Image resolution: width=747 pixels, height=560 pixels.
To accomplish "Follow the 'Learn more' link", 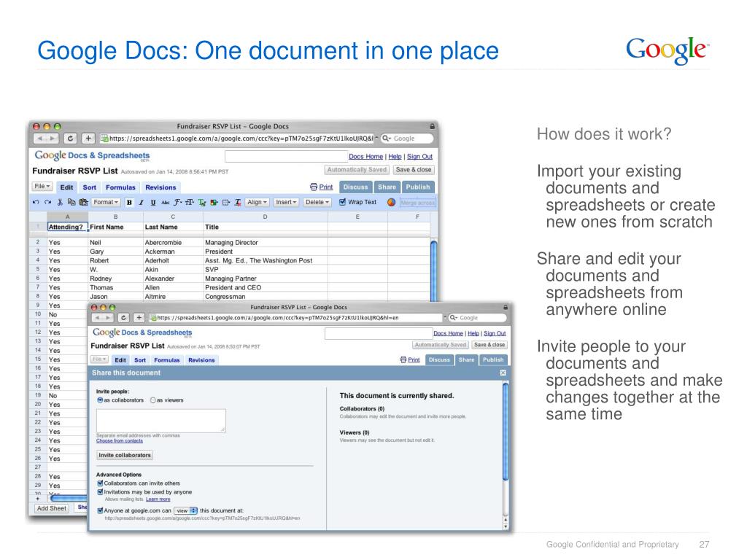I will pos(158,499).
